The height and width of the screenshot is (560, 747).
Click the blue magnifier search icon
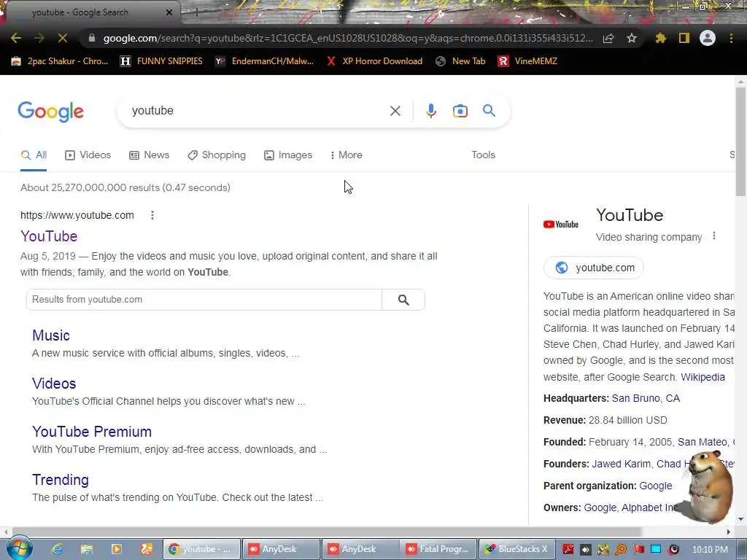point(489,111)
